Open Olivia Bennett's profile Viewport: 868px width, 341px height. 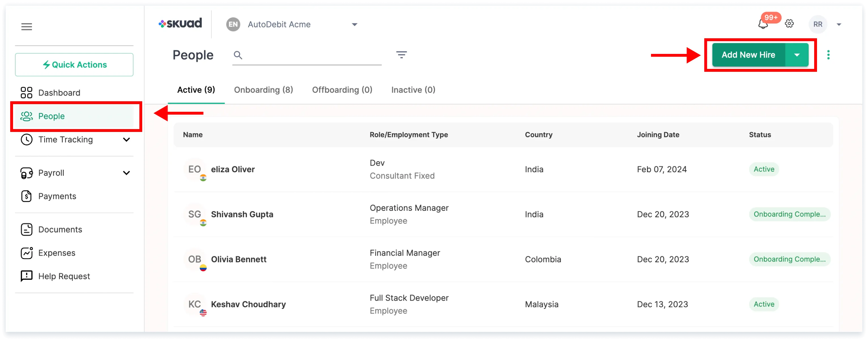point(239,259)
